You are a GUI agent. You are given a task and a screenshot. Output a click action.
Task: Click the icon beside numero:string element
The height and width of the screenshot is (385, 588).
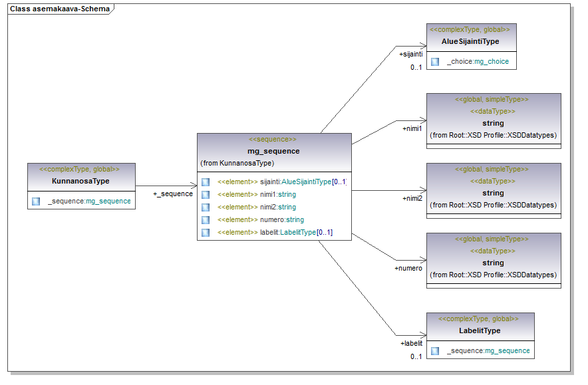[x=206, y=220]
